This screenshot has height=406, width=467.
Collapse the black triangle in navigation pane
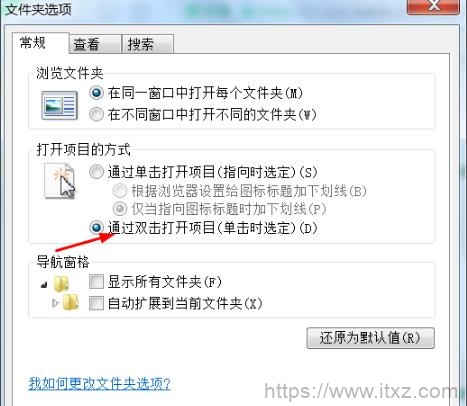44,285
